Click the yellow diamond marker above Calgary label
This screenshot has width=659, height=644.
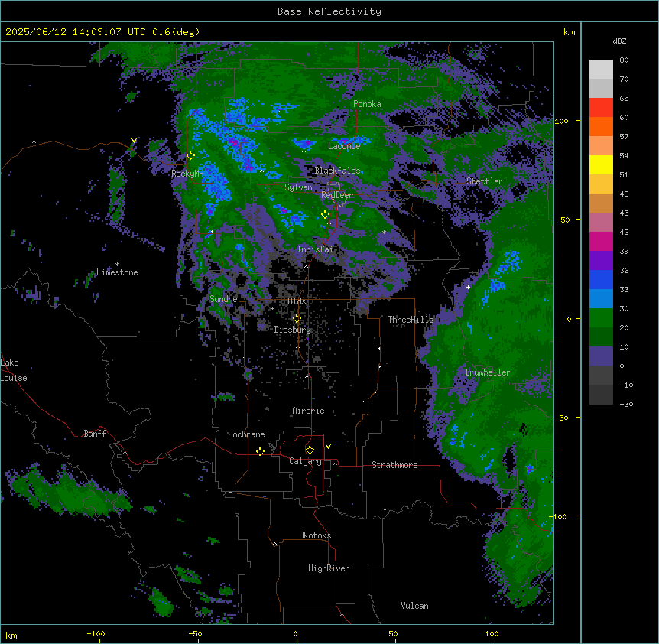point(310,450)
